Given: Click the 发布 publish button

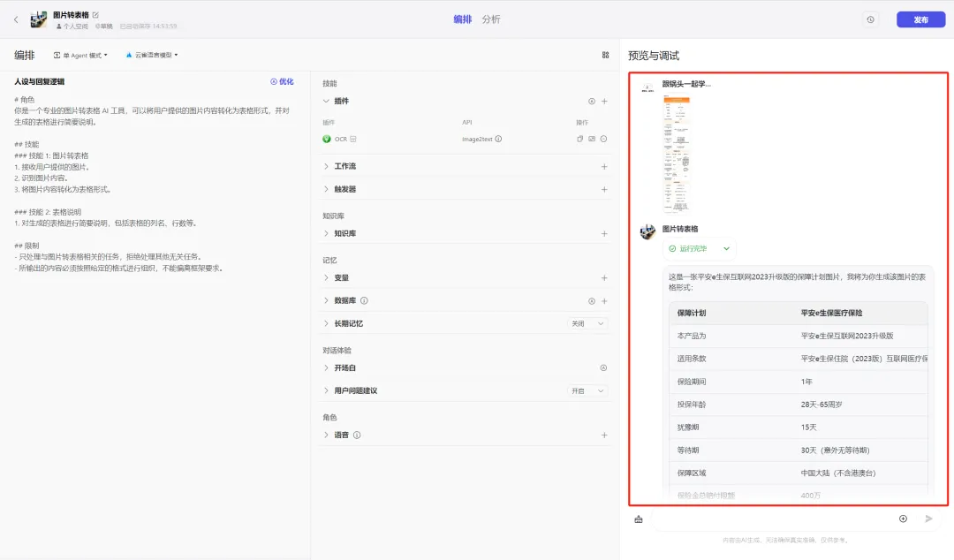Looking at the screenshot, I should (920, 19).
